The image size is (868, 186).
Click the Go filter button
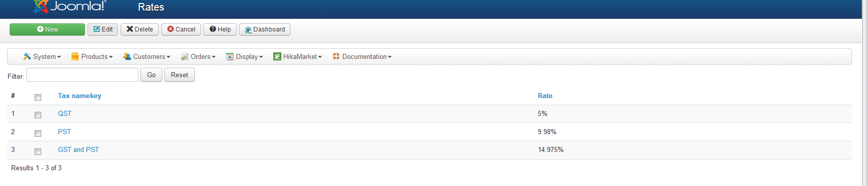(151, 75)
